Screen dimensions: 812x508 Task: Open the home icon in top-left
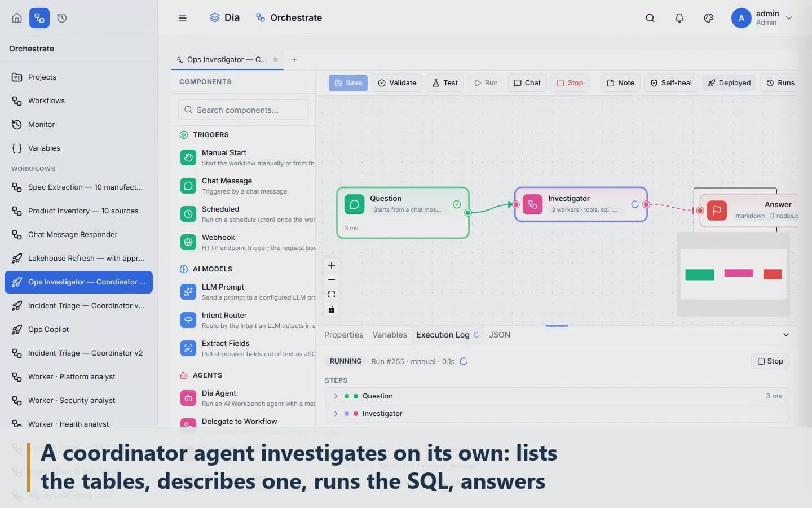[x=17, y=18]
